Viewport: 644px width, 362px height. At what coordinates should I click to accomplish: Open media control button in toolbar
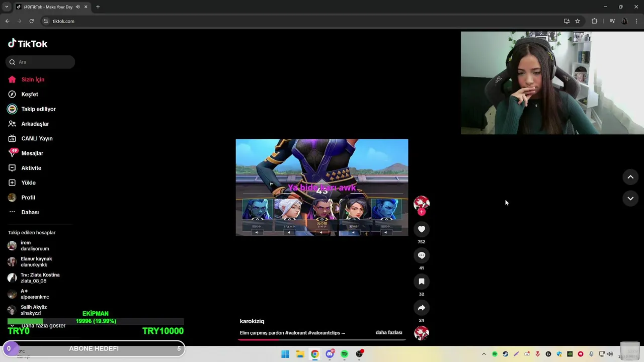612,21
